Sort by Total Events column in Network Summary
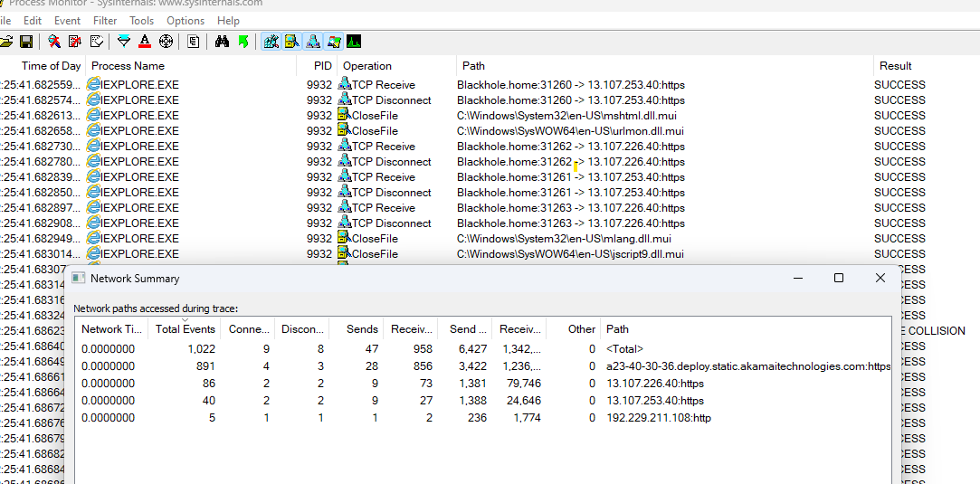The height and width of the screenshot is (484, 980). point(185,329)
